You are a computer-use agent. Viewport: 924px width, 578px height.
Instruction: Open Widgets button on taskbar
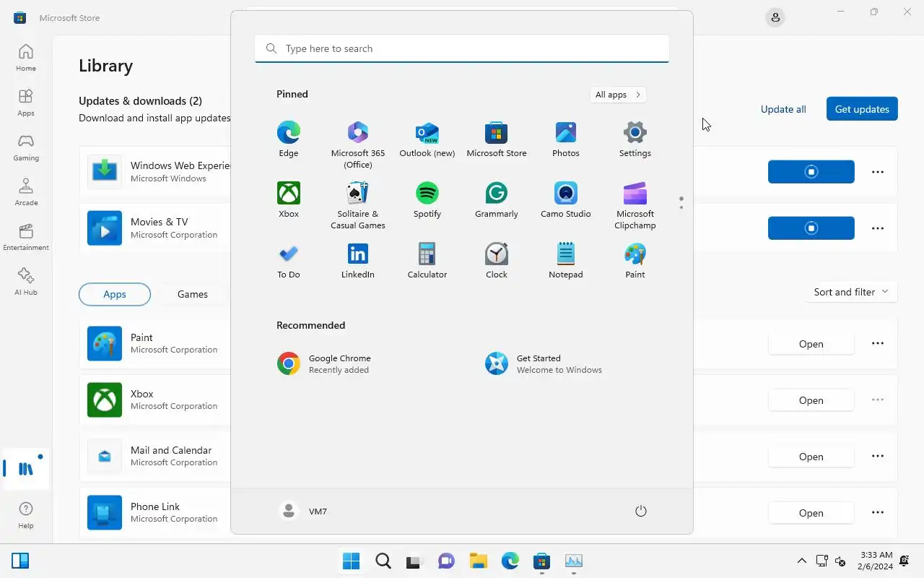20,561
